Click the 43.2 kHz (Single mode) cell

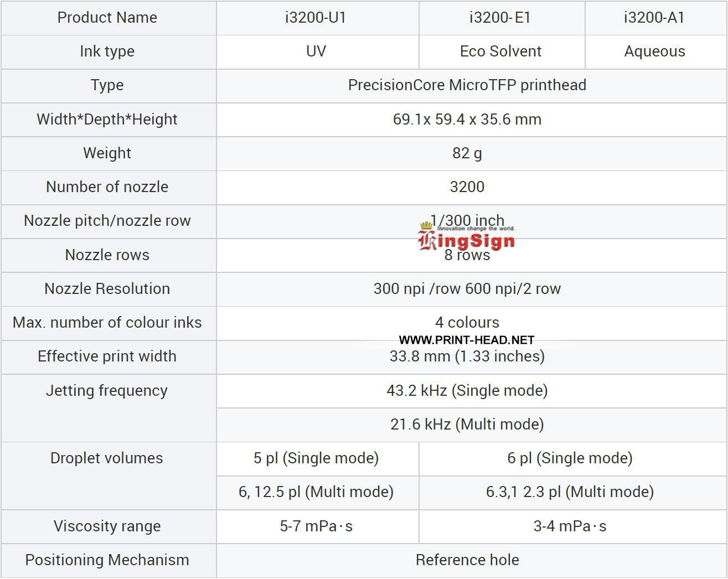pos(467,391)
